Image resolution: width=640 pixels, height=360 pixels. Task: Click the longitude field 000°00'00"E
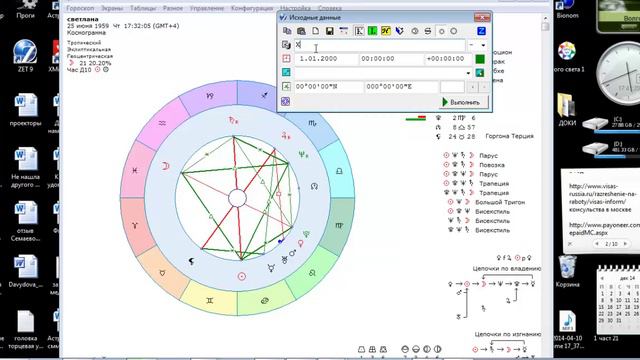[x=401, y=87]
